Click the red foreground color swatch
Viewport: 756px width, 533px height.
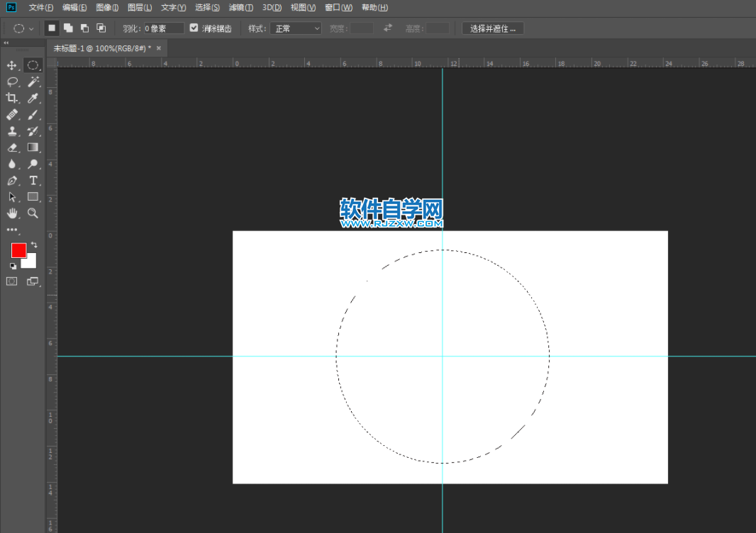coord(18,250)
